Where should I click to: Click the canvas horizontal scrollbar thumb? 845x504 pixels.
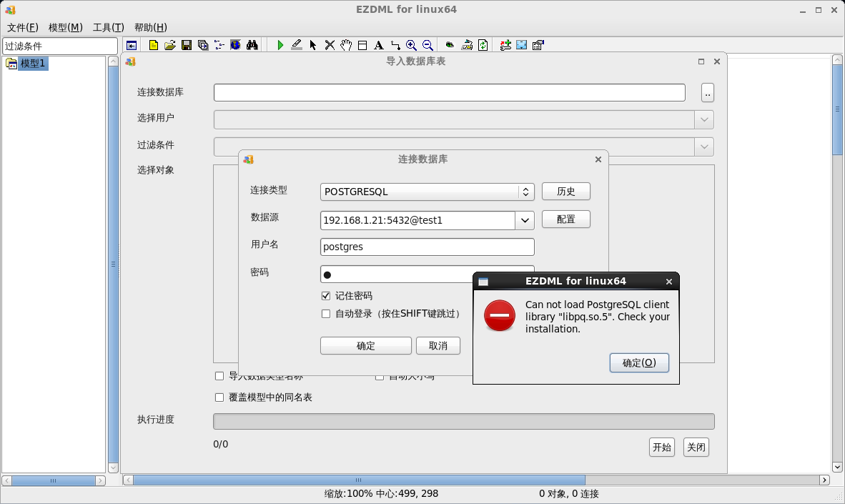[359, 480]
